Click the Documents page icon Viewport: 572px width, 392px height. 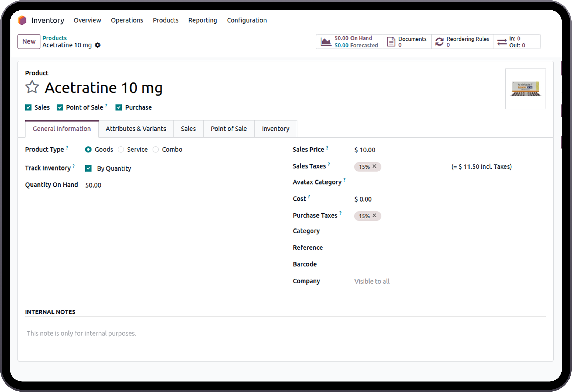391,42
